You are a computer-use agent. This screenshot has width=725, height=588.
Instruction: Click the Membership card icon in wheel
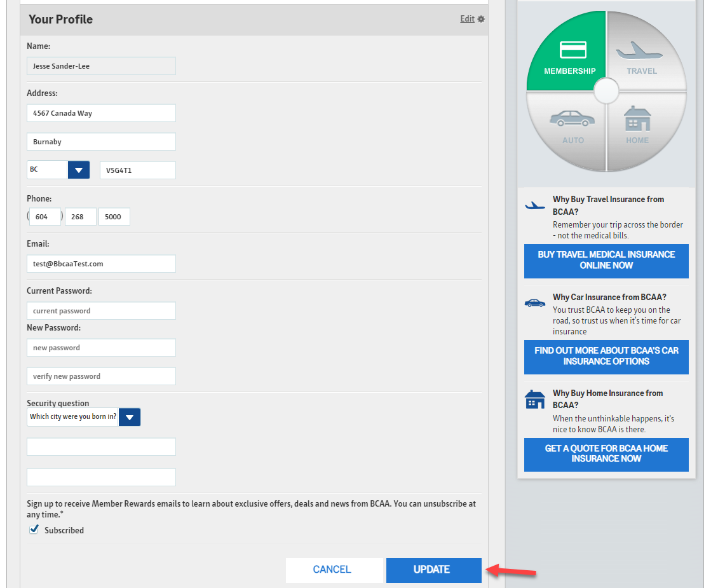(x=573, y=50)
